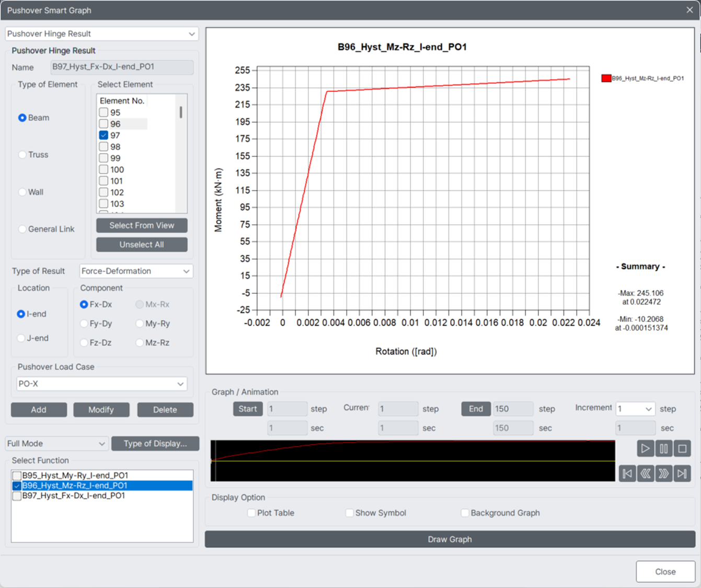Uncheck element number 97
This screenshot has height=588, width=701.
point(104,135)
